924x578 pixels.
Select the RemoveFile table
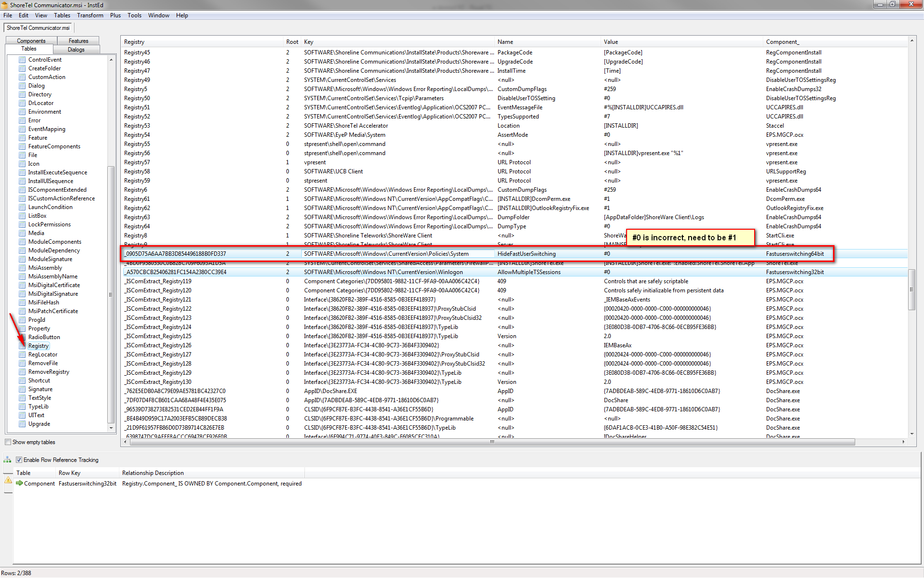43,363
